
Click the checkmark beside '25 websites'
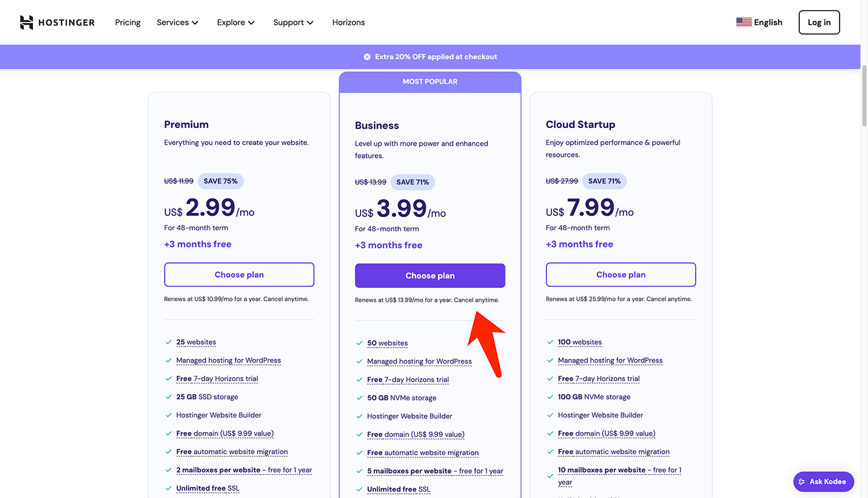coord(168,342)
